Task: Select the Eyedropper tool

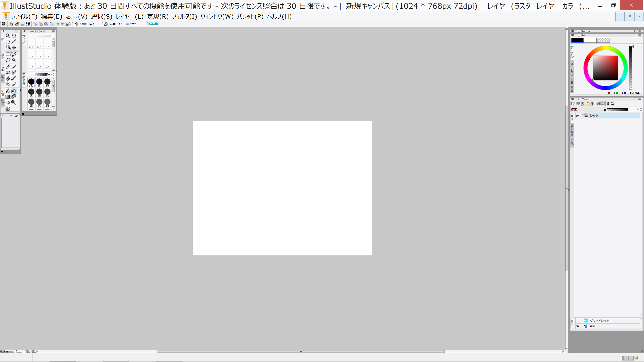Action: (x=14, y=42)
